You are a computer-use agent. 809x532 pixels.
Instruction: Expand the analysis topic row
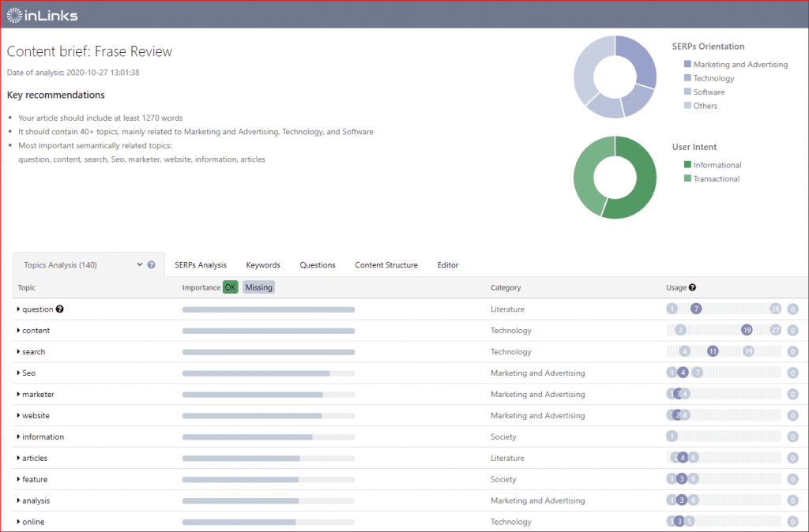(19, 500)
